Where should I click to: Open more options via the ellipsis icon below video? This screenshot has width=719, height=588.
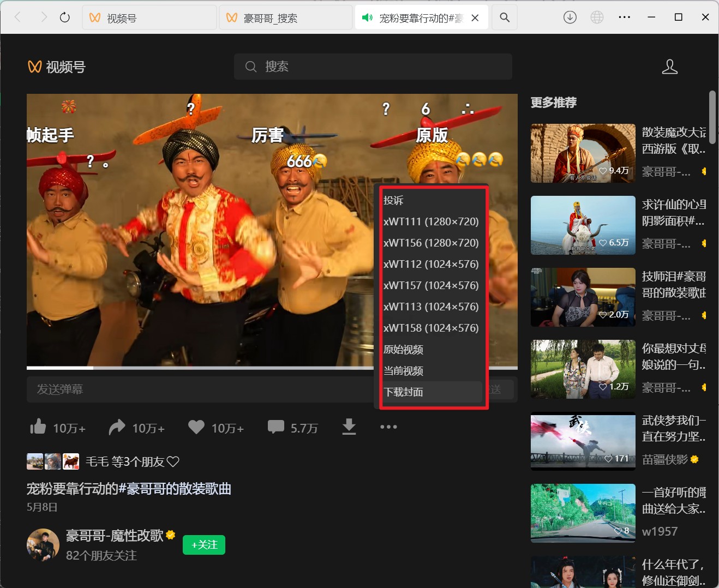point(388,427)
